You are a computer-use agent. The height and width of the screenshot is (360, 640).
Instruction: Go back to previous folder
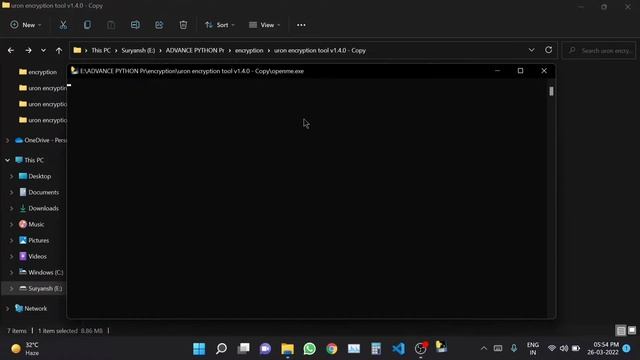11,51
